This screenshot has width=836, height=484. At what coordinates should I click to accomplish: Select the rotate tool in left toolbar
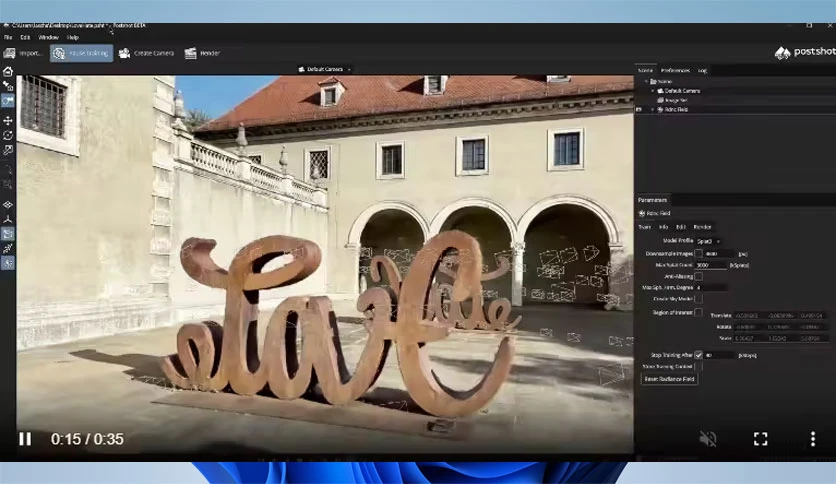pyautogui.click(x=7, y=135)
